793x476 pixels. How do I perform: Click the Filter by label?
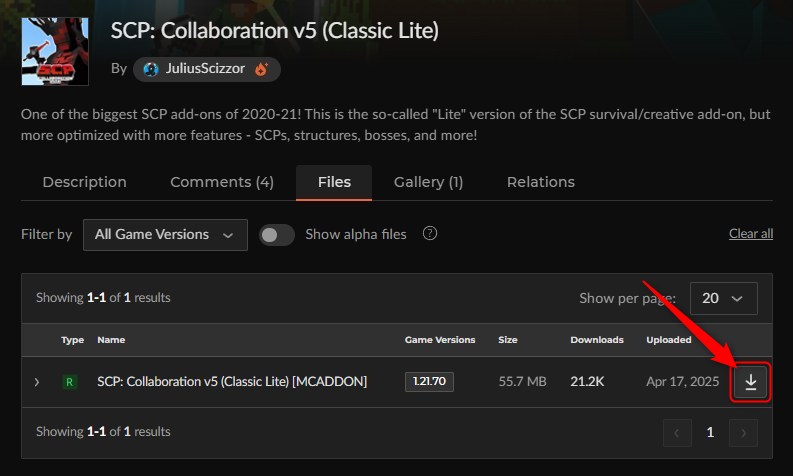tap(47, 234)
